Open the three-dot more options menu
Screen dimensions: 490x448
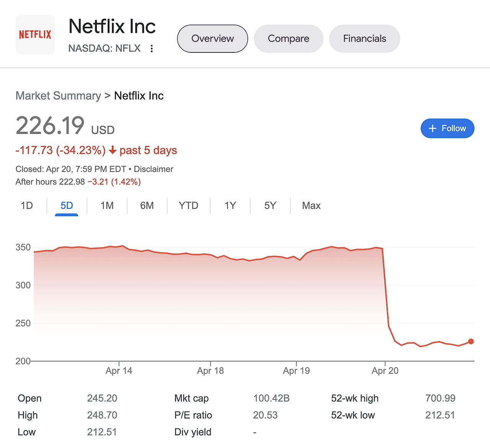tap(152, 49)
